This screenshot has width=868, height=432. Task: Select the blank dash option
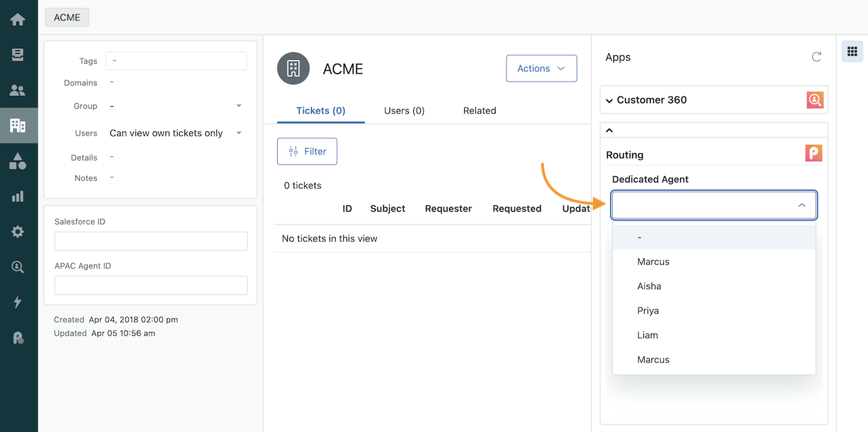point(714,237)
